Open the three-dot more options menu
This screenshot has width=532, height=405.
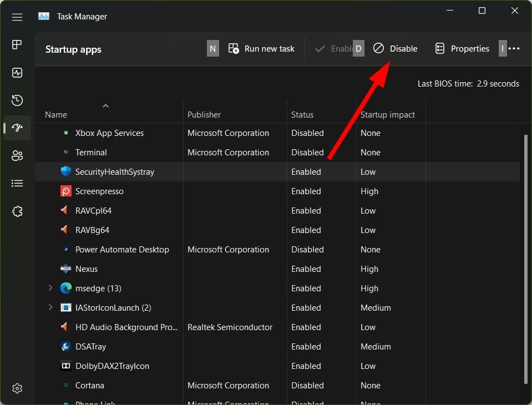point(514,49)
